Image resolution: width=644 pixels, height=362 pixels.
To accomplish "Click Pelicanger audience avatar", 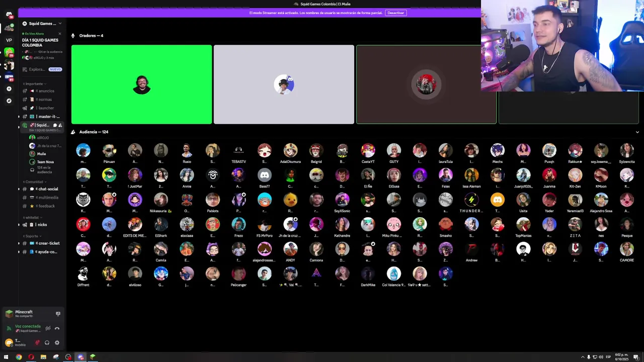I will click(x=238, y=274).
